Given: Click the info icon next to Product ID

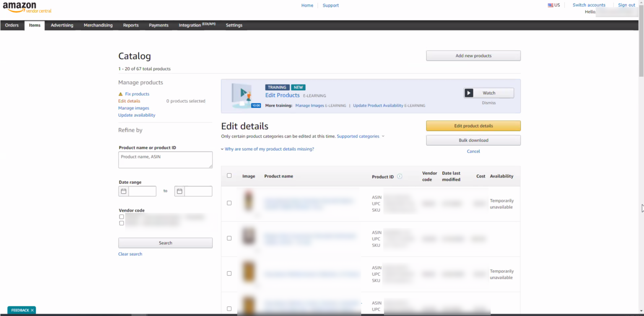Looking at the screenshot, I should [400, 176].
